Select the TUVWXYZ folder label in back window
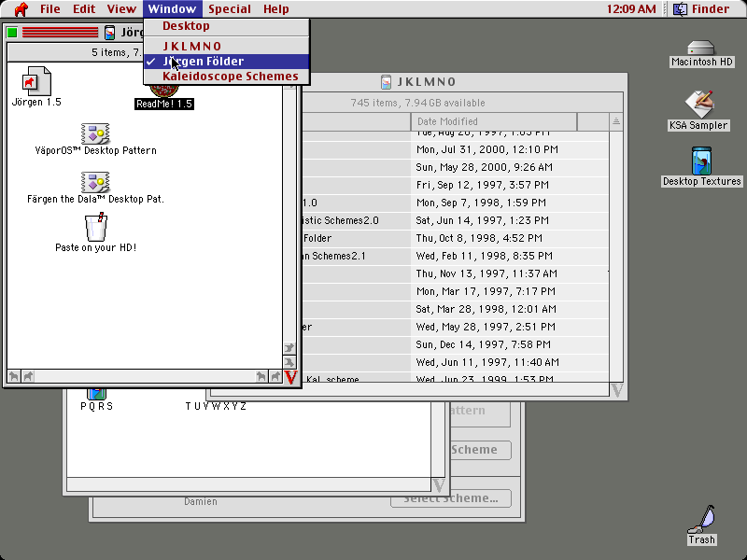Viewport: 747px width, 560px height. [x=216, y=406]
